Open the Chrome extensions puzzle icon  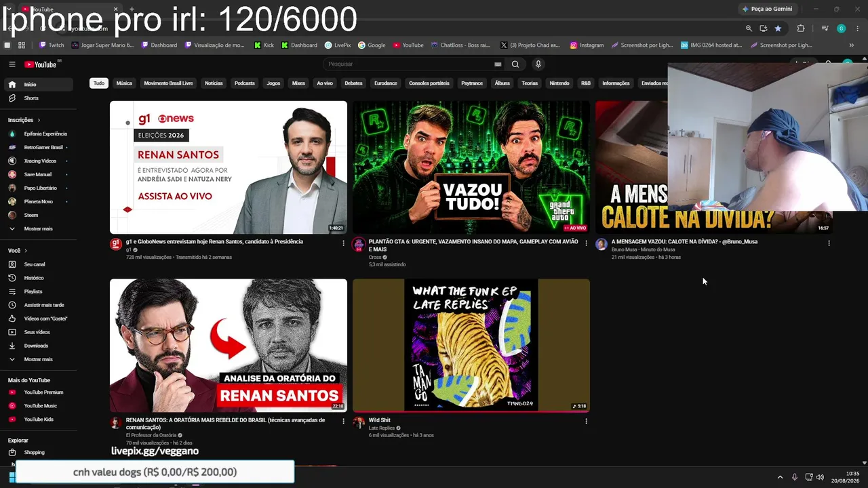tap(801, 28)
